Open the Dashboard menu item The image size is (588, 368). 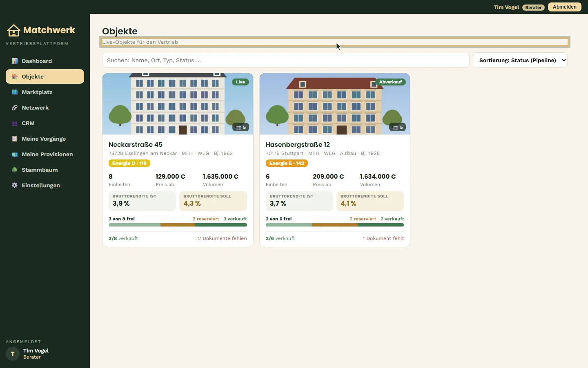(x=45, y=61)
